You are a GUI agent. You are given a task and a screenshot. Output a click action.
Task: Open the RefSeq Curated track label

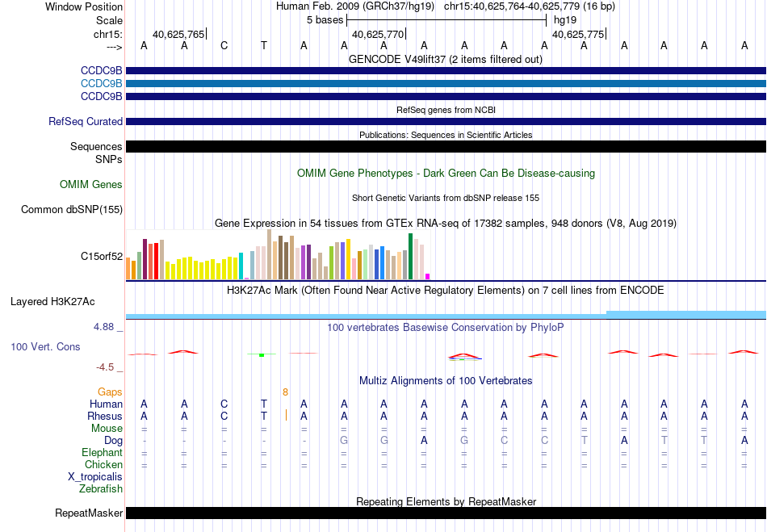[86, 121]
